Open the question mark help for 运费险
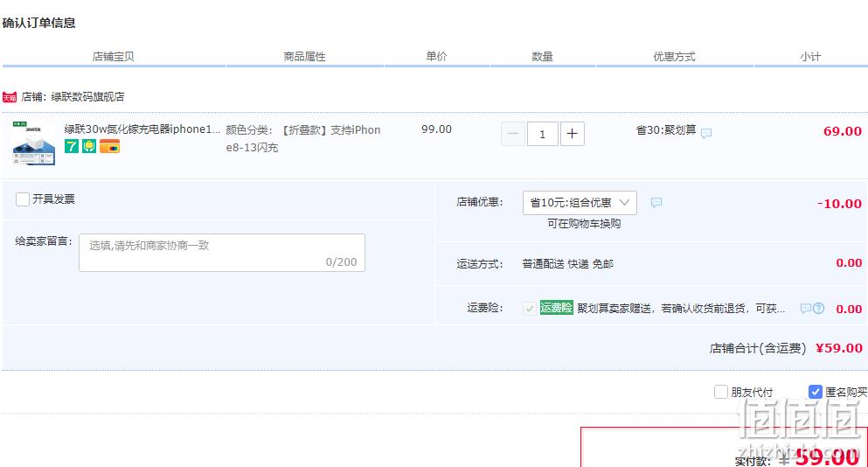This screenshot has height=467, width=868. click(819, 309)
